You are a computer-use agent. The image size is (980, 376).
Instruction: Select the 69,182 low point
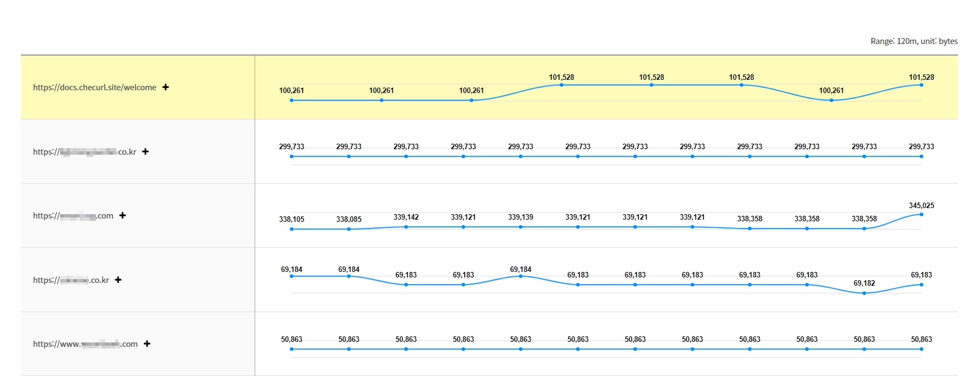(864, 293)
